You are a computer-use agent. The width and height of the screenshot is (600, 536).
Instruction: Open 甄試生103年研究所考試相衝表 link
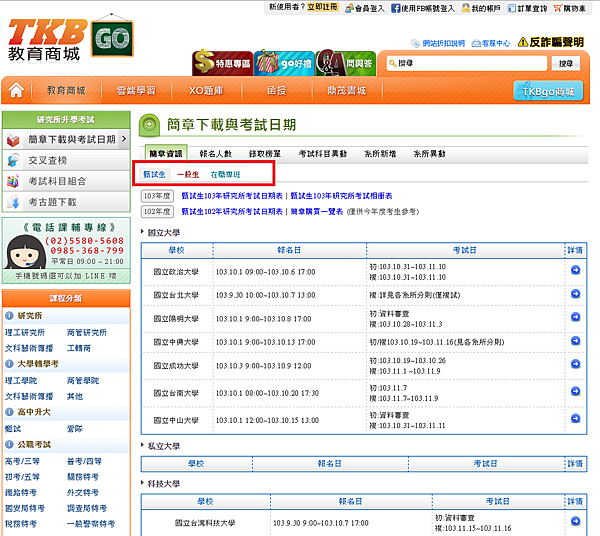341,196
